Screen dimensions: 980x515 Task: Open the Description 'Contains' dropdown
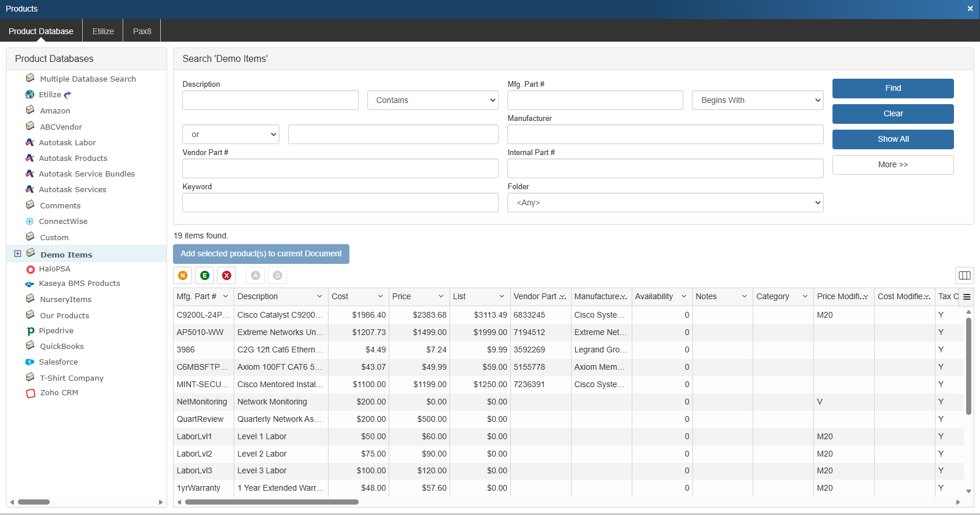[433, 100]
